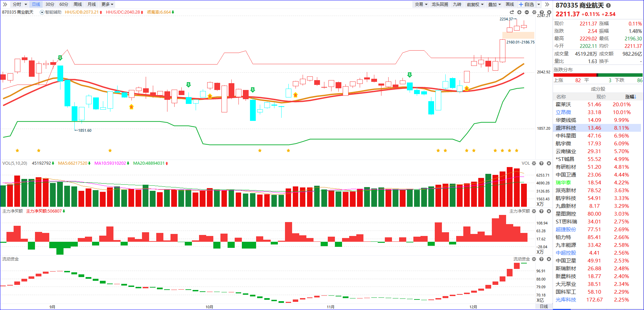
Task: Click the info icon beside 商业航天 title
Action: tap(608, 5)
